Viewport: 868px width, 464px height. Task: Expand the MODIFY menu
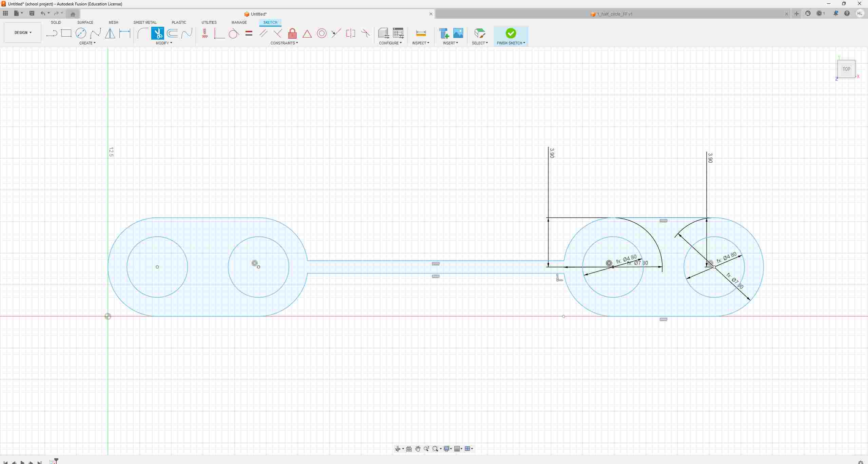(x=164, y=43)
